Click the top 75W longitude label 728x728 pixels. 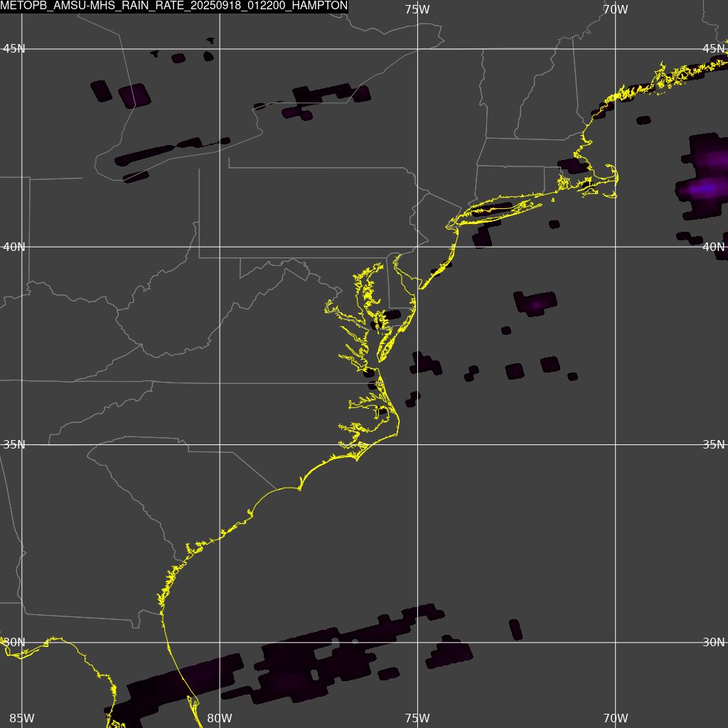coord(417,9)
